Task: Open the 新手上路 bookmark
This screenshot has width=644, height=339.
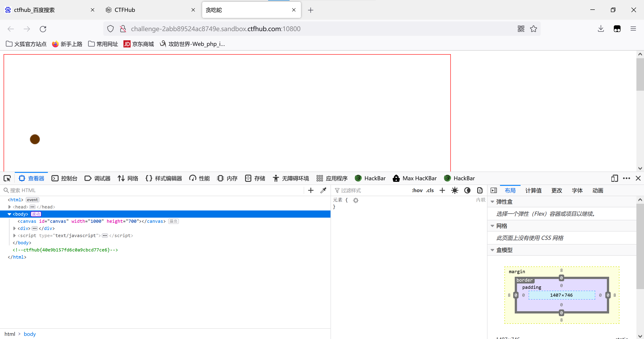Action: (x=67, y=44)
